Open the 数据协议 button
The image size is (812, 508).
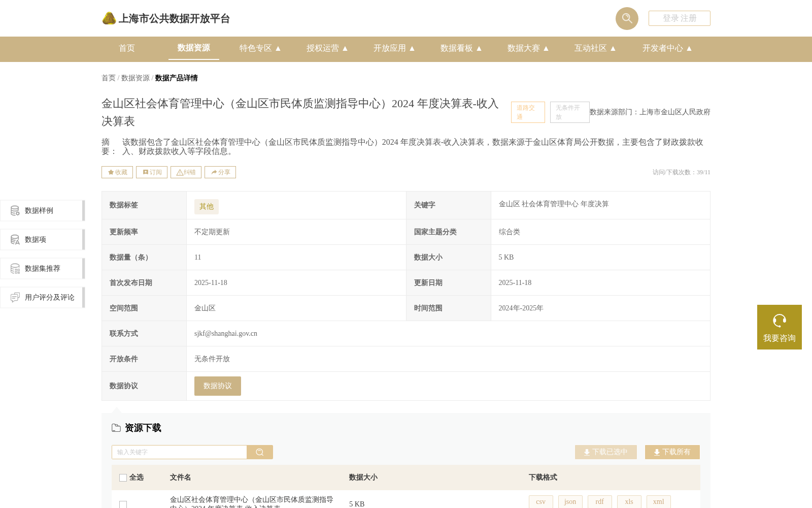click(218, 386)
